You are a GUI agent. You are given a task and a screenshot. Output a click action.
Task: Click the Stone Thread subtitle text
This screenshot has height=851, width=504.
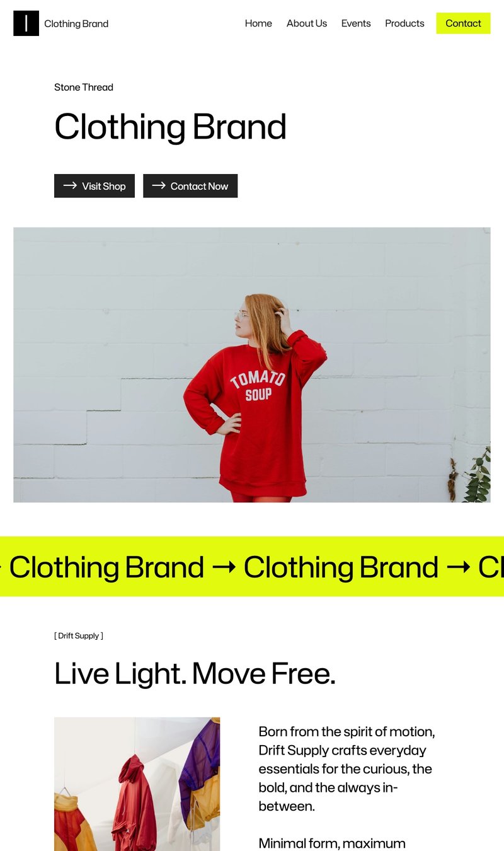coord(84,87)
